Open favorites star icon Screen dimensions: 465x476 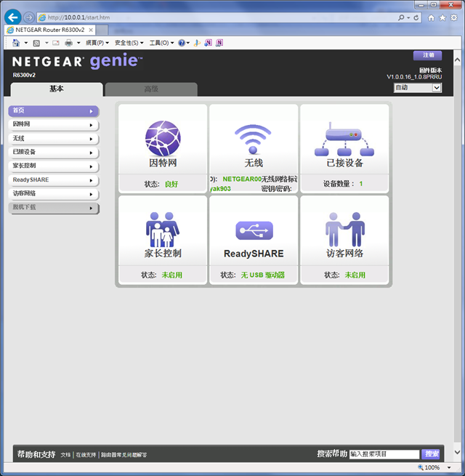coord(442,17)
